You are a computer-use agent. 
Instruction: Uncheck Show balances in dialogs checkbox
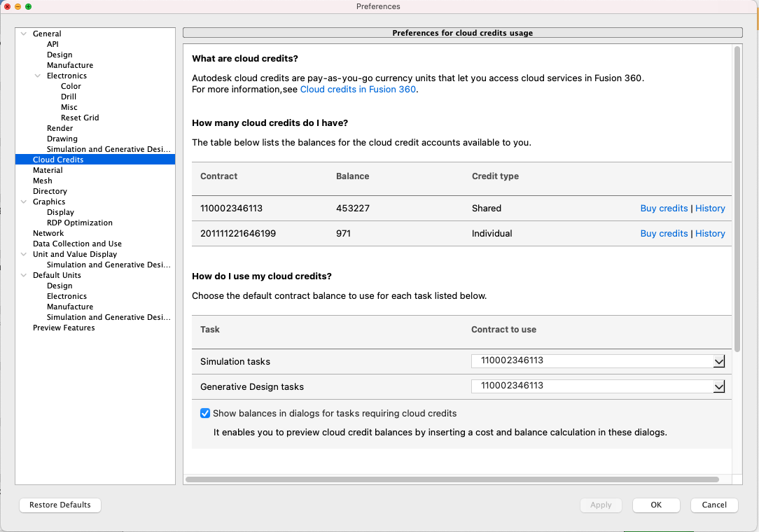tap(205, 414)
